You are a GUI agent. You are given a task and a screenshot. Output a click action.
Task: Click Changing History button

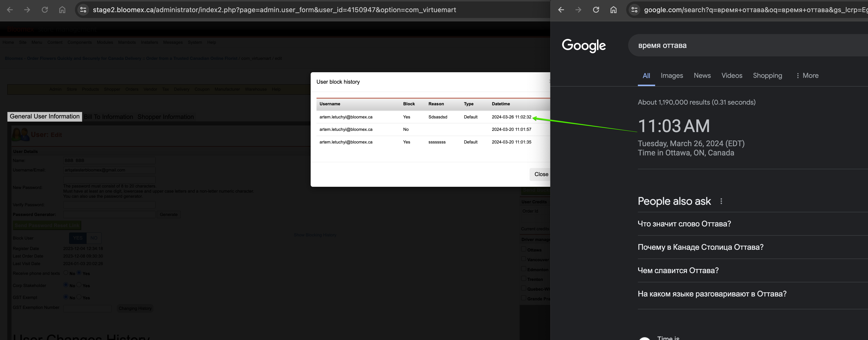coord(135,308)
